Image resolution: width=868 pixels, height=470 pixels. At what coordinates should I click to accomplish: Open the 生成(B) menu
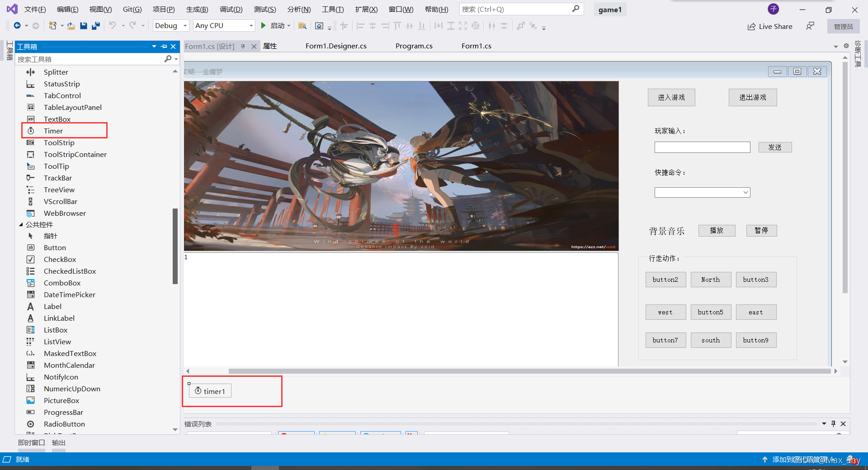(x=197, y=9)
